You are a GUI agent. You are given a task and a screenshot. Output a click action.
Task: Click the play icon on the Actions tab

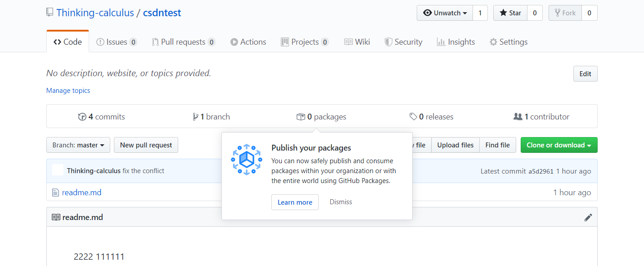[x=234, y=42]
